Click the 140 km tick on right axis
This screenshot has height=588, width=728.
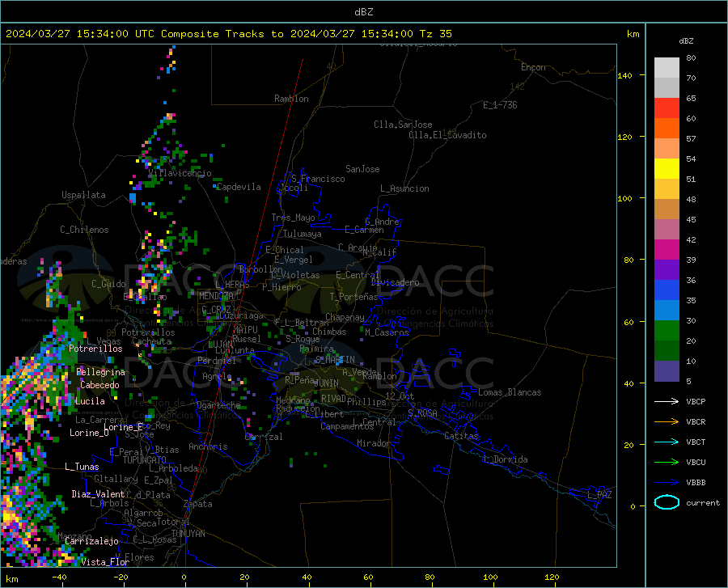click(624, 75)
